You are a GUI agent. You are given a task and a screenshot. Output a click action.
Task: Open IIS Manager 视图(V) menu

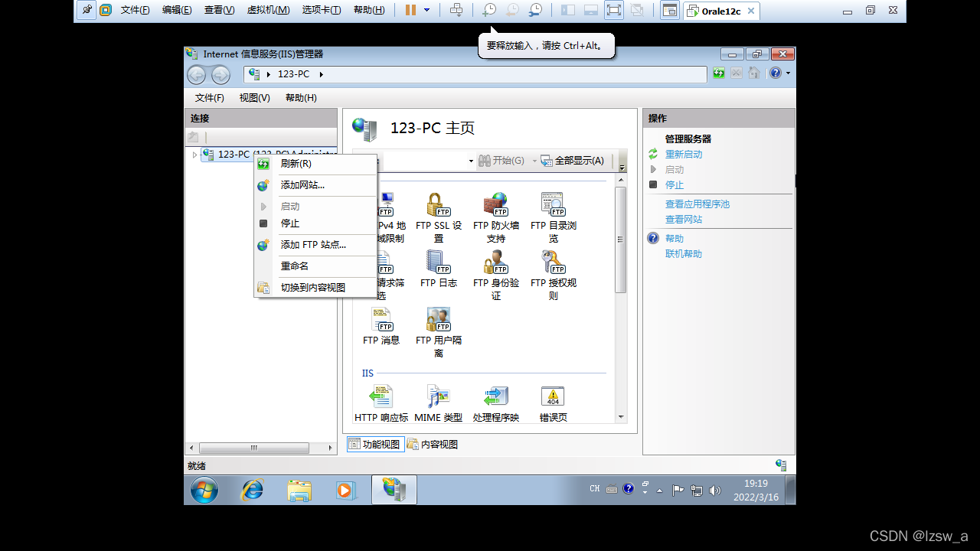[255, 98]
